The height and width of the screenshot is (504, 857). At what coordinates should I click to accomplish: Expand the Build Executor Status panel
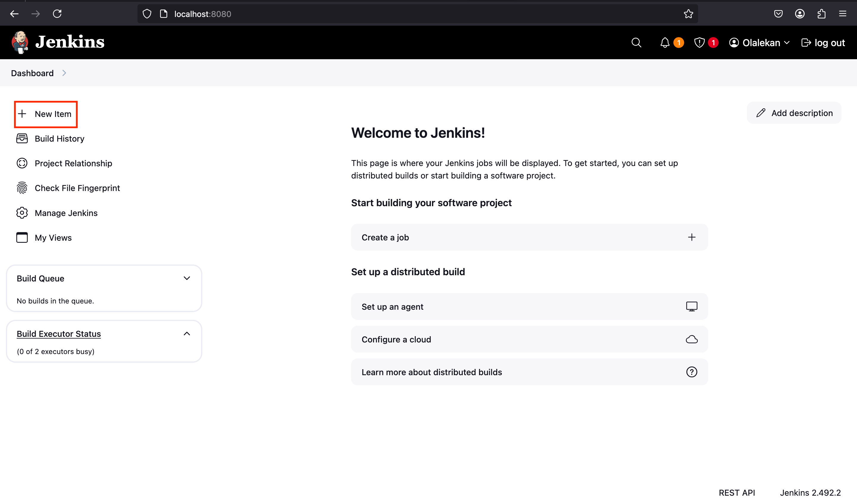coord(187,334)
